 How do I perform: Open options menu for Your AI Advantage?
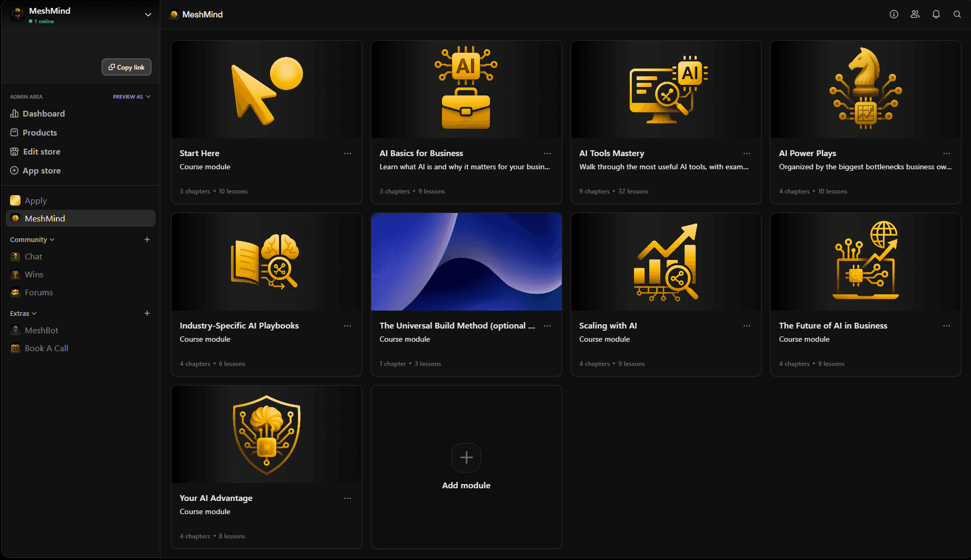pyautogui.click(x=348, y=498)
